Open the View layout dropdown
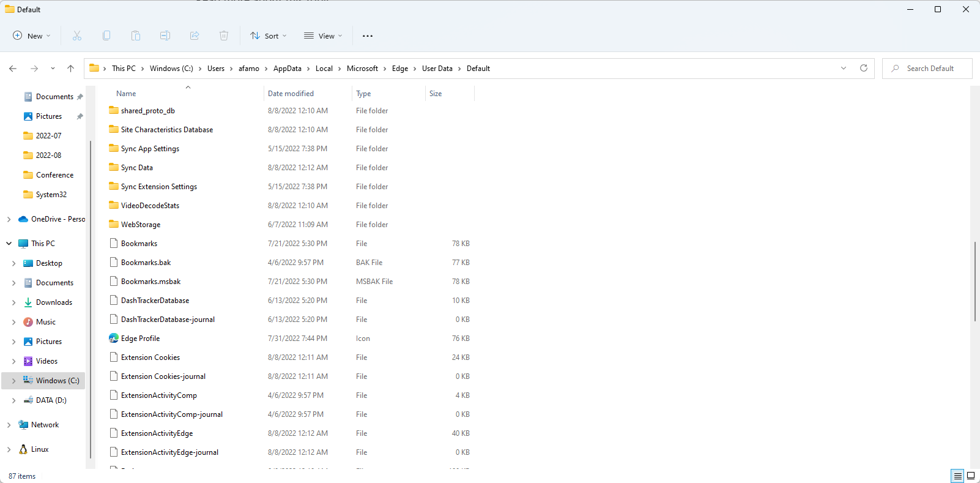980x483 pixels. click(323, 36)
